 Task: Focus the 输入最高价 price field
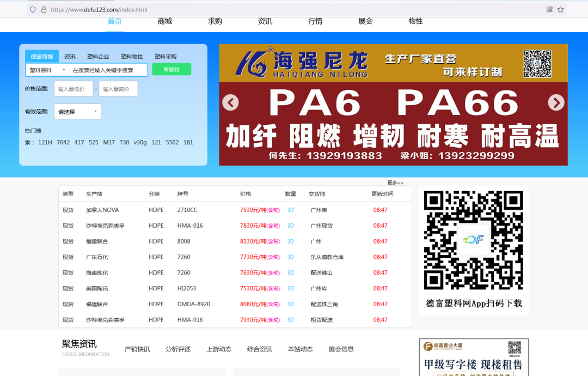click(x=118, y=89)
